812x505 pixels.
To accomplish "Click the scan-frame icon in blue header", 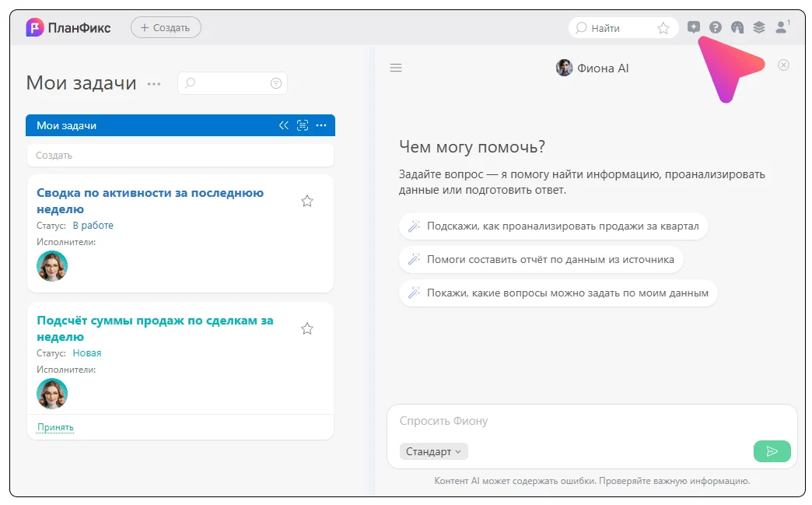I will point(303,125).
